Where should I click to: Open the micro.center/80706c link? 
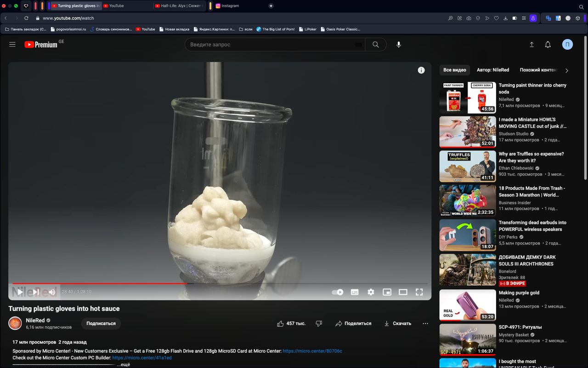pos(312,351)
